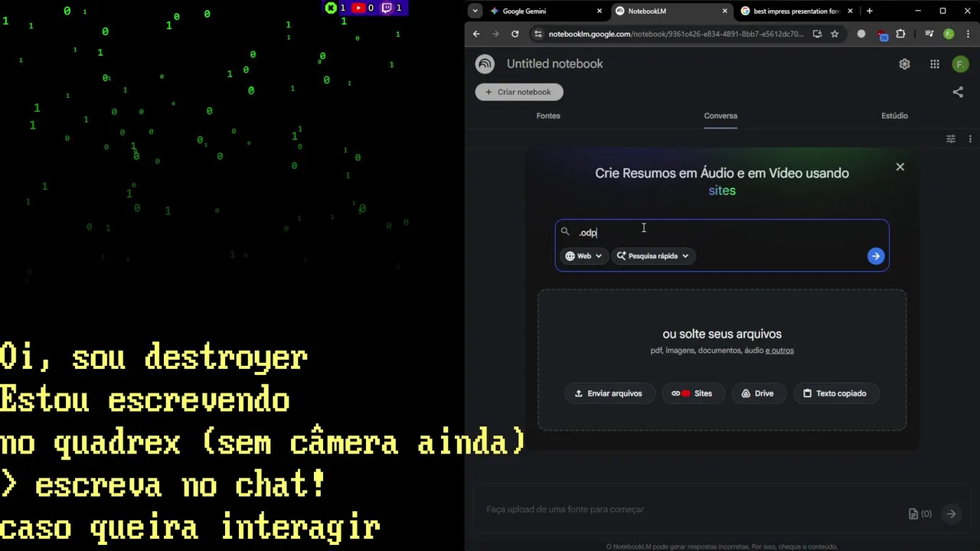Close the Google Gemini tab
This screenshot has width=980, height=551.
pyautogui.click(x=599, y=11)
